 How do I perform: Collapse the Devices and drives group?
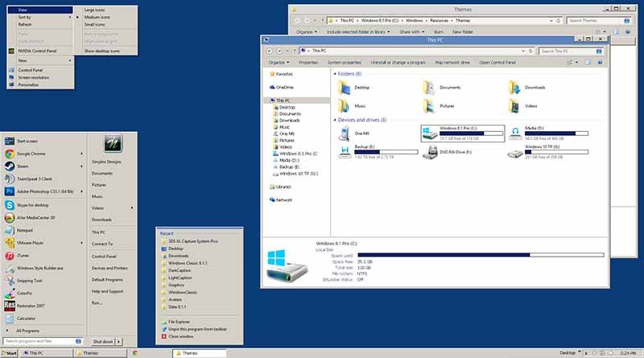pyautogui.click(x=337, y=120)
